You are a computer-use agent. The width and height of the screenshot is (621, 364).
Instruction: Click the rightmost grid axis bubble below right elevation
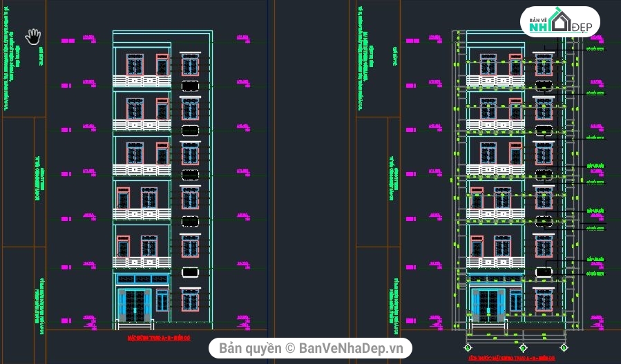click(564, 347)
